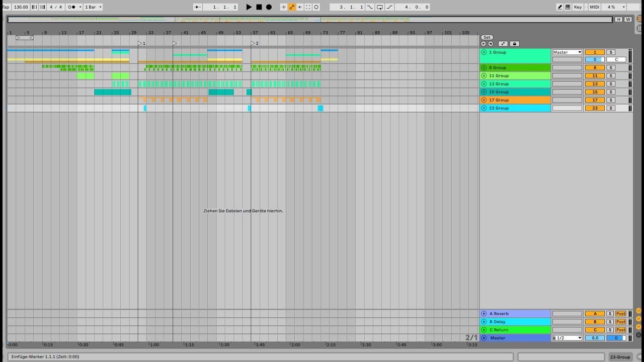Unfold the 11 Group track
The width and height of the screenshot is (644, 362).
[484, 75]
